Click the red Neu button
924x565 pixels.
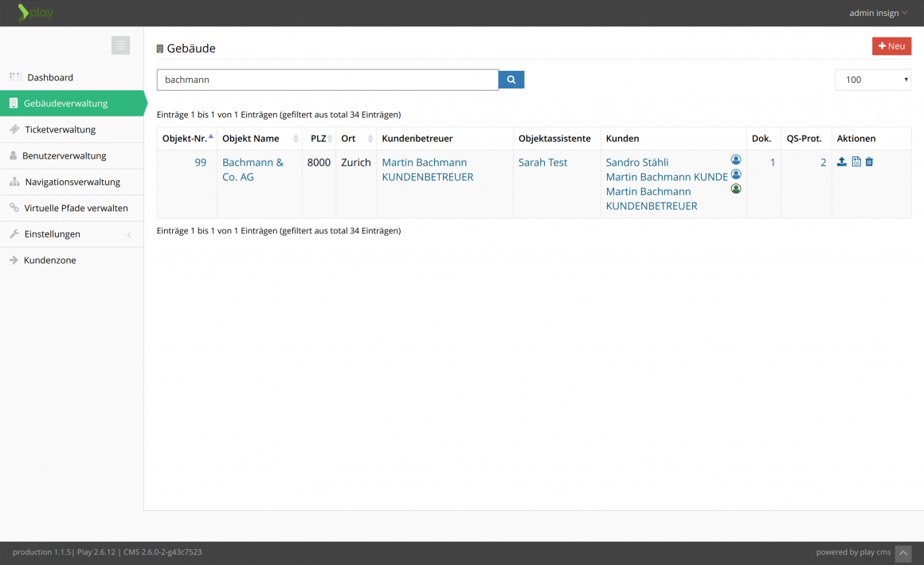coord(891,46)
